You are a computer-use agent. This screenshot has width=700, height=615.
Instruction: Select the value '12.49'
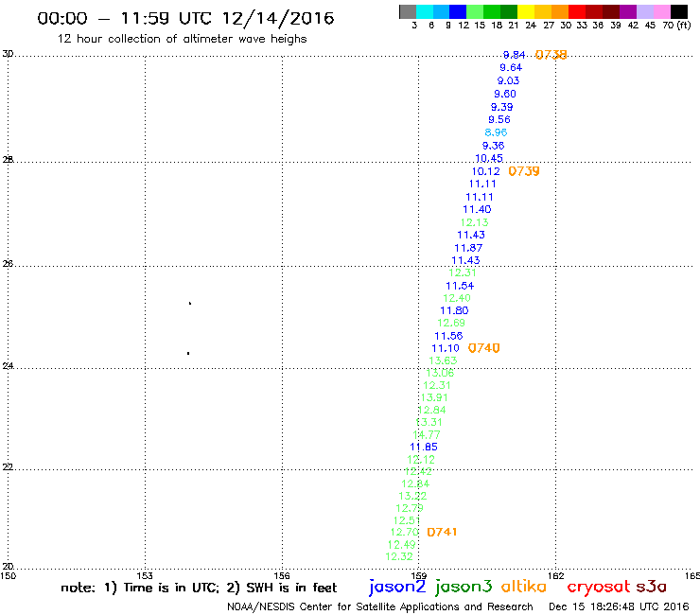tap(402, 545)
